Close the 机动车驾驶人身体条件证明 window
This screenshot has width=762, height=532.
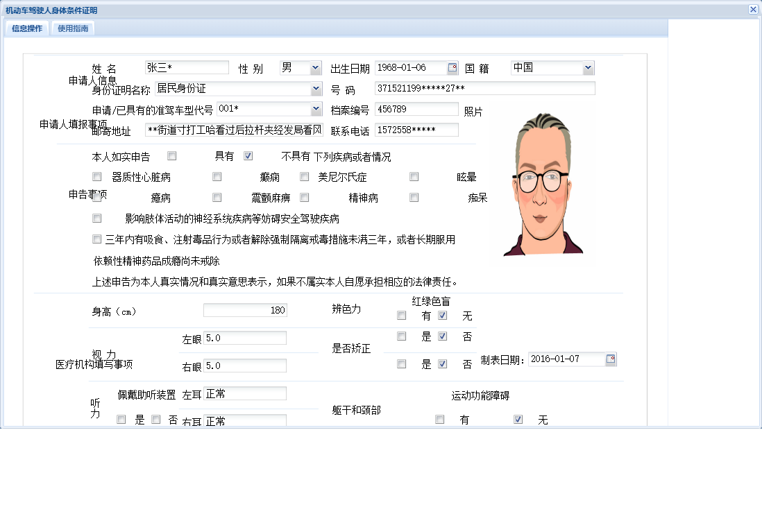click(x=754, y=10)
